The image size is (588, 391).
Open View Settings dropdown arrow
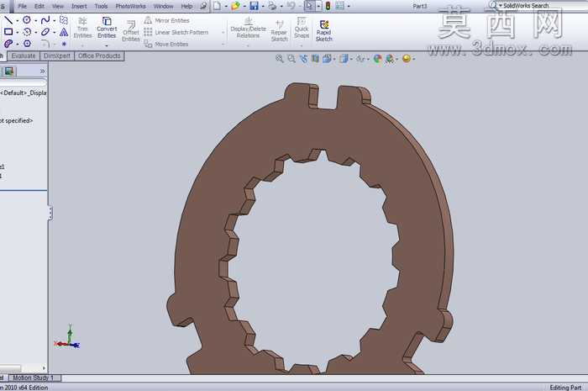click(x=414, y=59)
